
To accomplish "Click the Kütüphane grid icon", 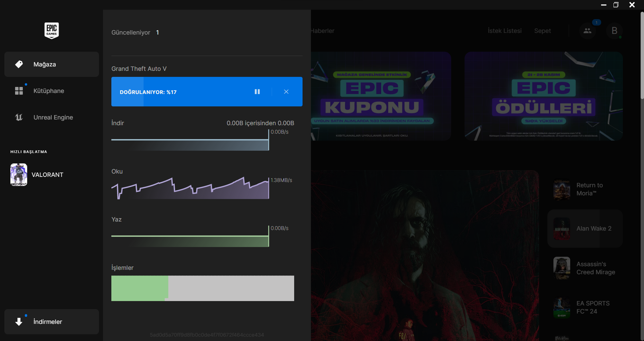I will [x=19, y=91].
